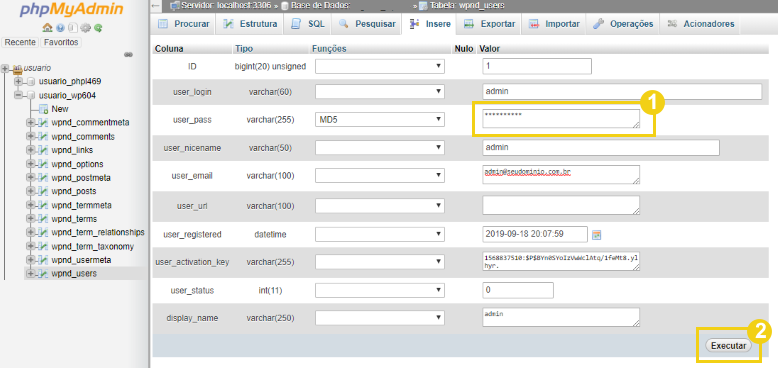Click the user_registered datetime field
The width and height of the screenshot is (778, 368).
[x=535, y=234]
